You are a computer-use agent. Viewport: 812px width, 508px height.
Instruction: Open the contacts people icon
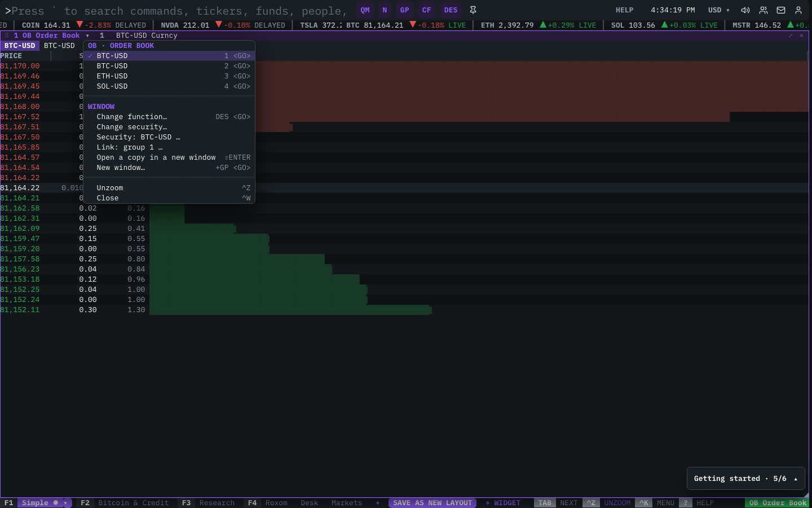pos(763,10)
